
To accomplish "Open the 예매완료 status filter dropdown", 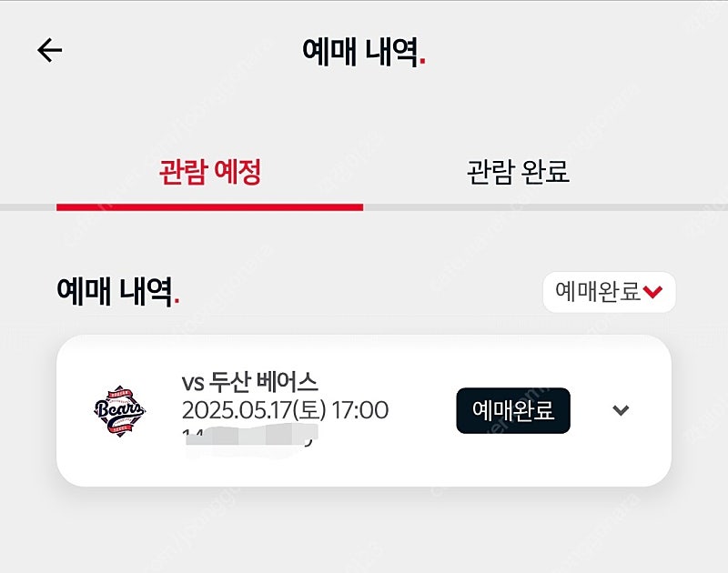I will click(609, 292).
